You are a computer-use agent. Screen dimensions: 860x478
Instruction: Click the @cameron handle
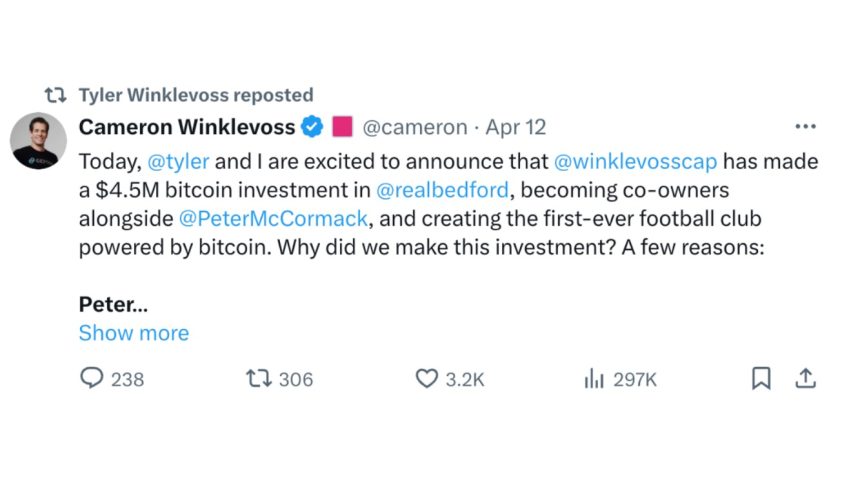[x=414, y=127]
